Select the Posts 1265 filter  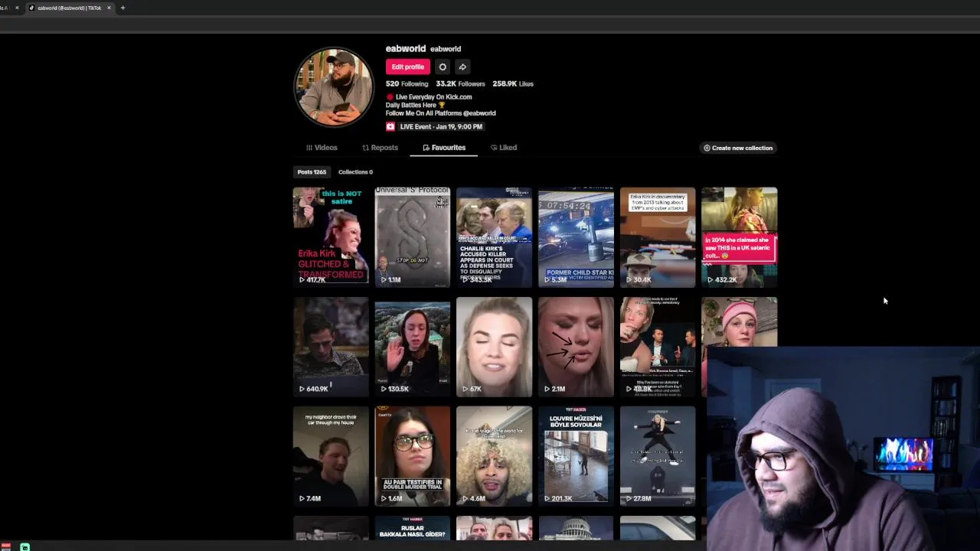click(312, 172)
